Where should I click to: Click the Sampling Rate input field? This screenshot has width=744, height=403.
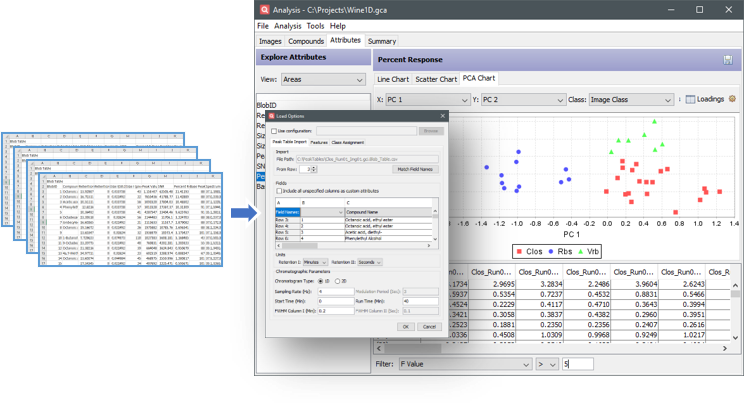click(x=336, y=291)
